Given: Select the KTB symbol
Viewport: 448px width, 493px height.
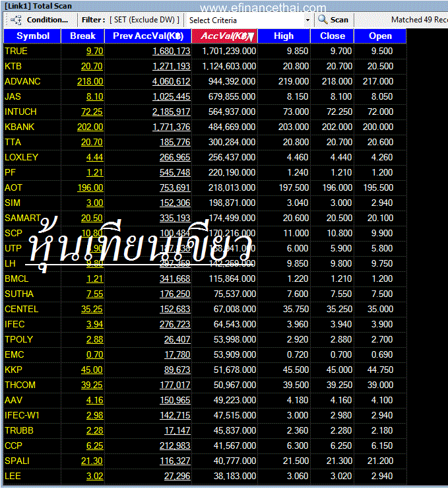Looking at the screenshot, I should point(13,66).
